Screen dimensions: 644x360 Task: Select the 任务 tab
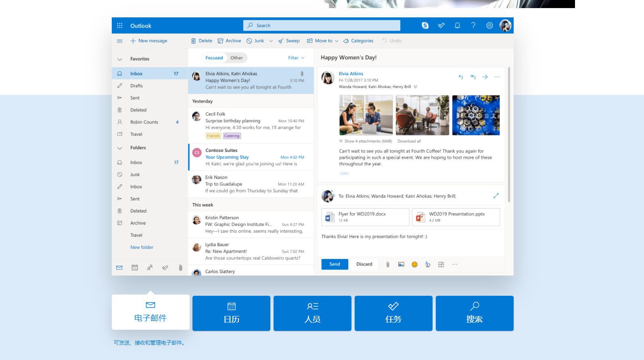point(393,313)
